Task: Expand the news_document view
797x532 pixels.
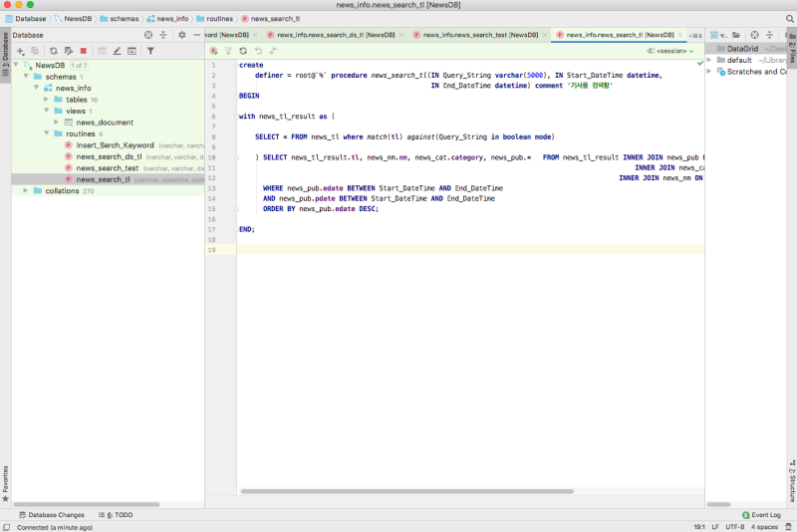Action: tap(57, 122)
